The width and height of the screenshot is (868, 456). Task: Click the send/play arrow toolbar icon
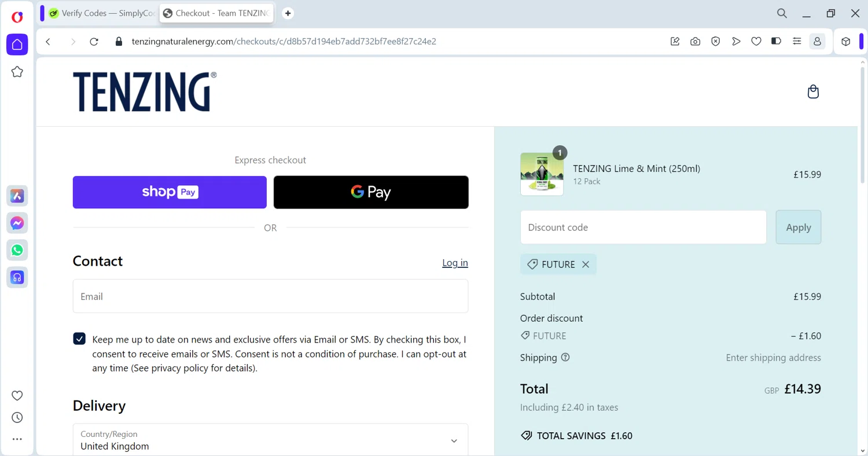pos(736,42)
